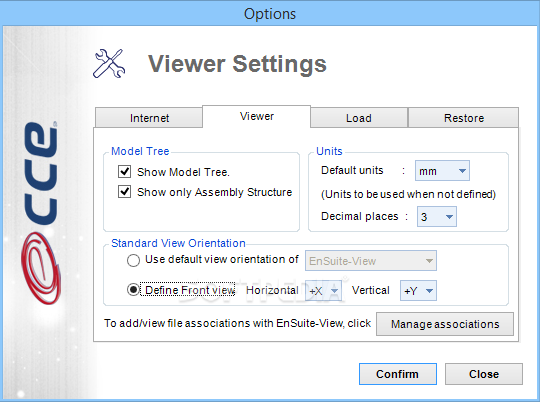Click the disabled EnSuite-View orientation dropdown
The image size is (540, 402).
[371, 261]
